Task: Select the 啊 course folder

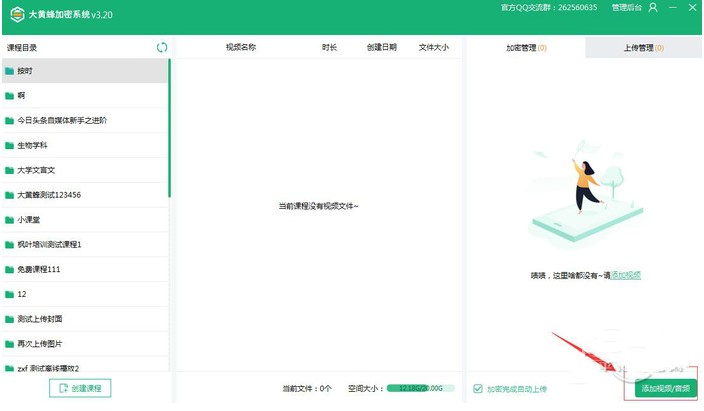Action: pyautogui.click(x=85, y=95)
